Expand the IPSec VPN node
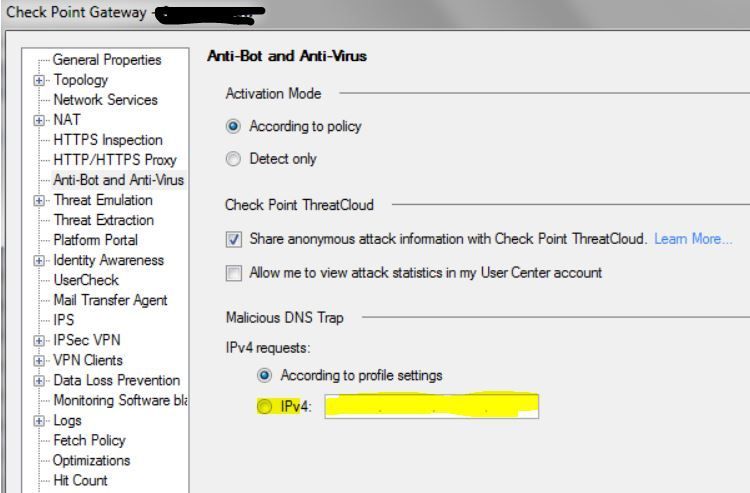Screen dimensions: 750x493 tap(40, 340)
